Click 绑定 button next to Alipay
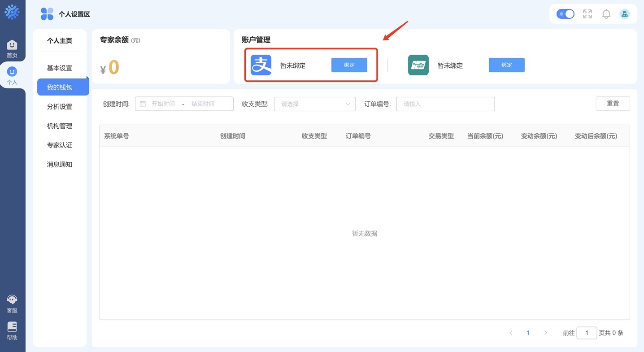Screen dimensions: 644x352 pyautogui.click(x=349, y=65)
